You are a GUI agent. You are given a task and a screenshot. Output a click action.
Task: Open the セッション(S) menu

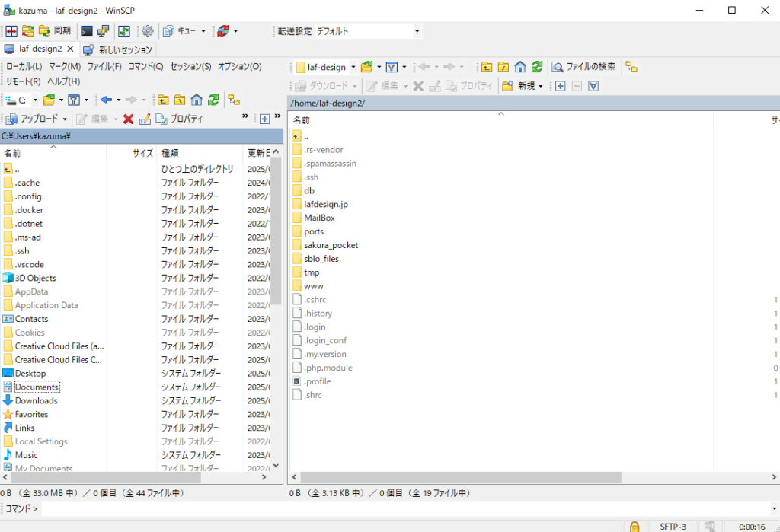tap(190, 67)
